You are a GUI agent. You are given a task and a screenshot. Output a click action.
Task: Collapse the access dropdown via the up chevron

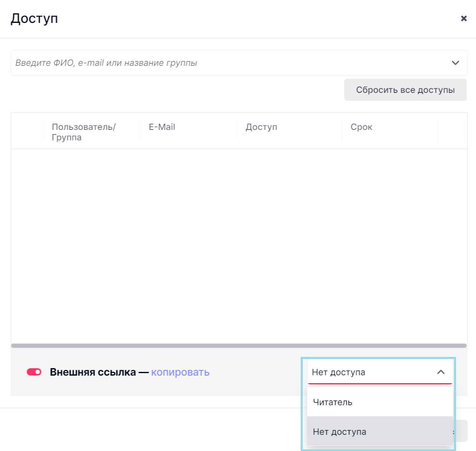[x=441, y=372]
